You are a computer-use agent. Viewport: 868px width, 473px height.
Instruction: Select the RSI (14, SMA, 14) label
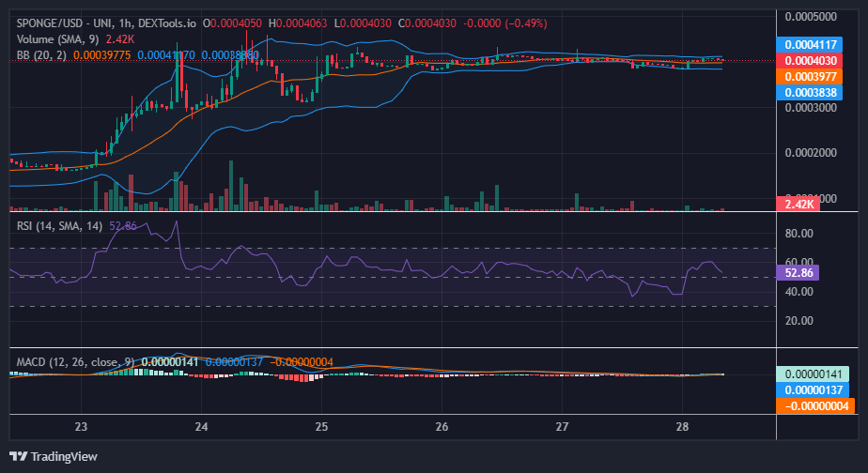coord(59,226)
